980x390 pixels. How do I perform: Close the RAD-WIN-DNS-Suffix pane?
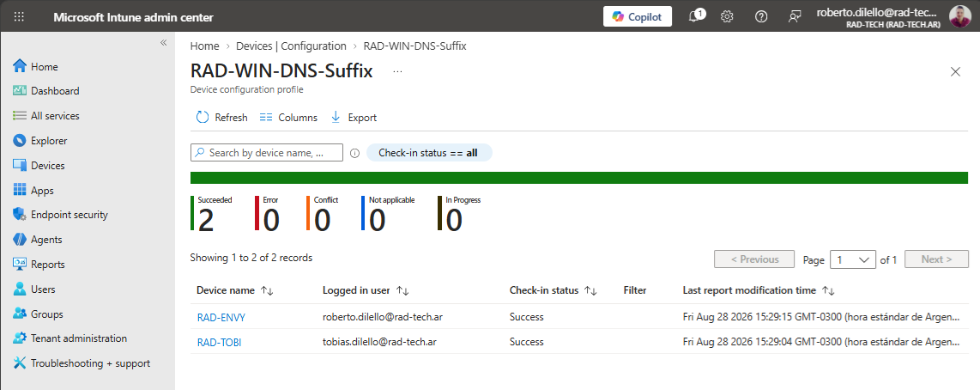(x=955, y=71)
